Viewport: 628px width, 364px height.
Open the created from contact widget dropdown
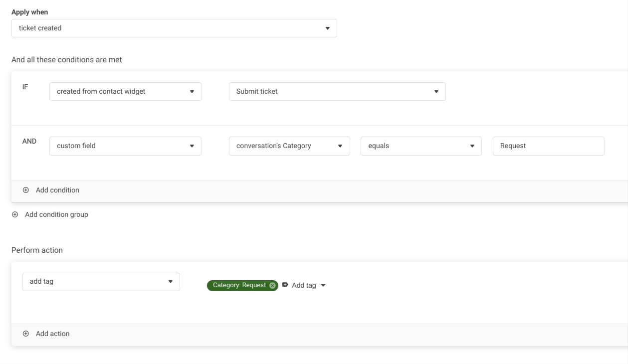tap(125, 92)
